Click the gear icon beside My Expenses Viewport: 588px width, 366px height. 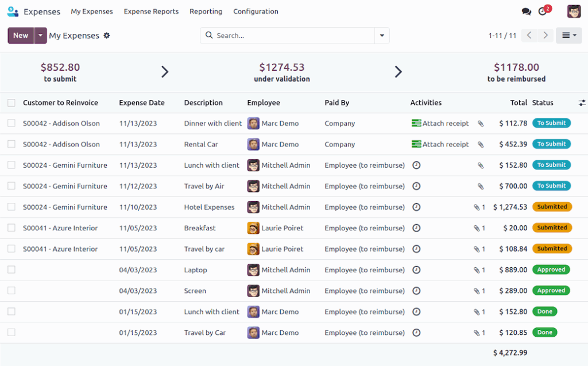(107, 35)
